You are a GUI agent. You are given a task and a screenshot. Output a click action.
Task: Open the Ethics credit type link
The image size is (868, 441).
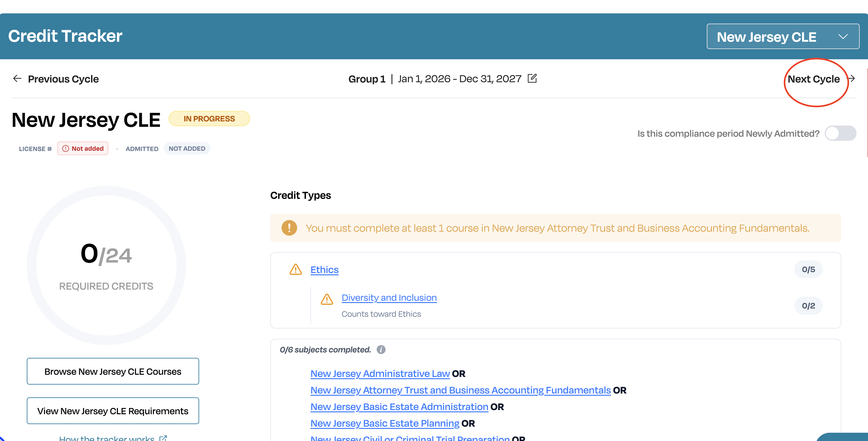click(324, 270)
